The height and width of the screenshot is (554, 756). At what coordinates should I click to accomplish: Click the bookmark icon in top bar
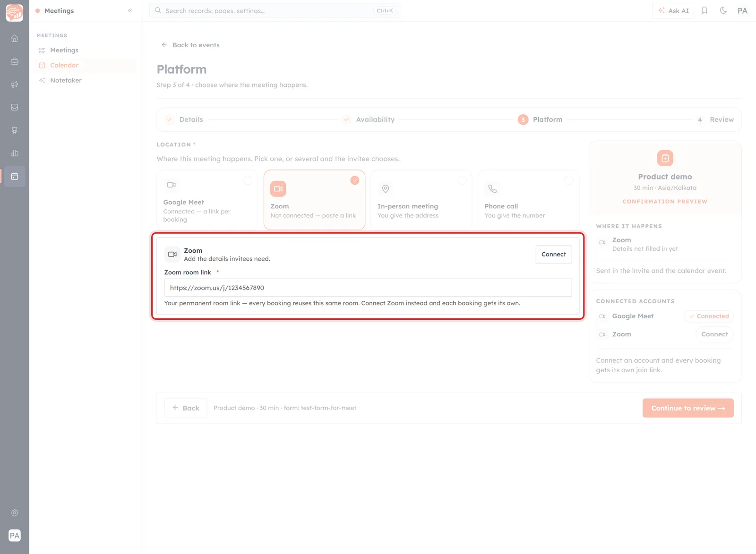pyautogui.click(x=704, y=10)
